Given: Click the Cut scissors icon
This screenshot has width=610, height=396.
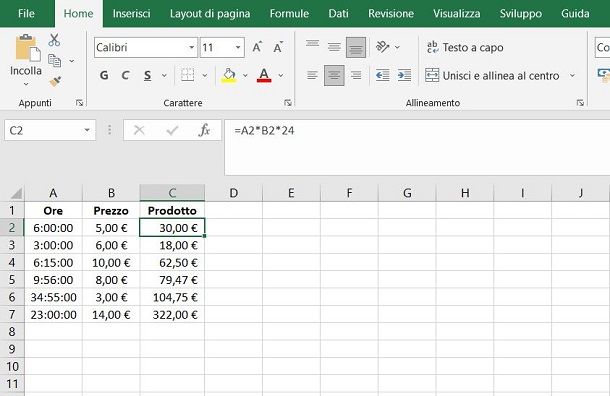Looking at the screenshot, I should pos(54,40).
